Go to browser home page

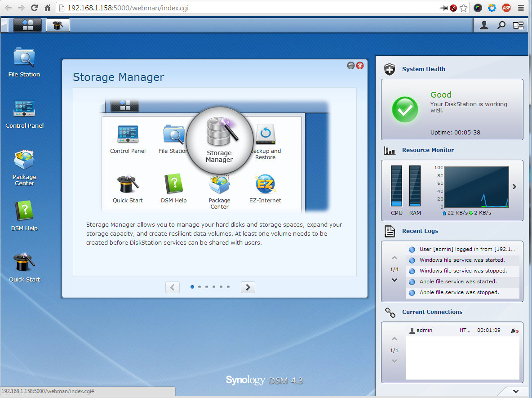pos(48,8)
